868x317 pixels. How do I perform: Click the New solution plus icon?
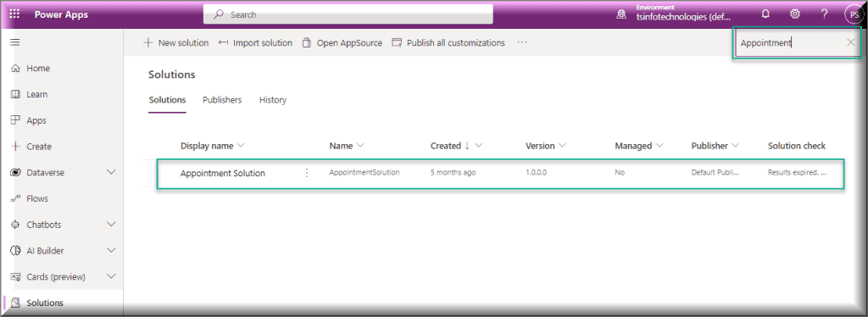coord(147,42)
